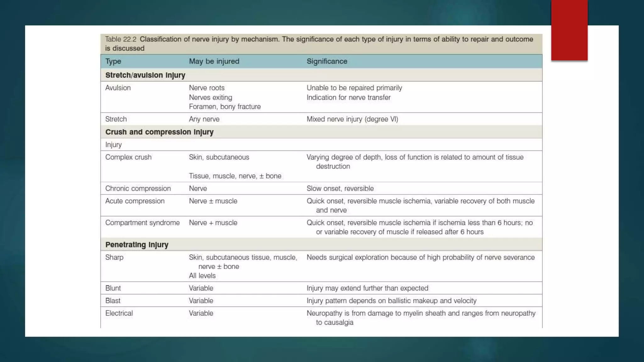Click the red rectangle banner
This screenshot has width=644, height=362.
[569, 30]
